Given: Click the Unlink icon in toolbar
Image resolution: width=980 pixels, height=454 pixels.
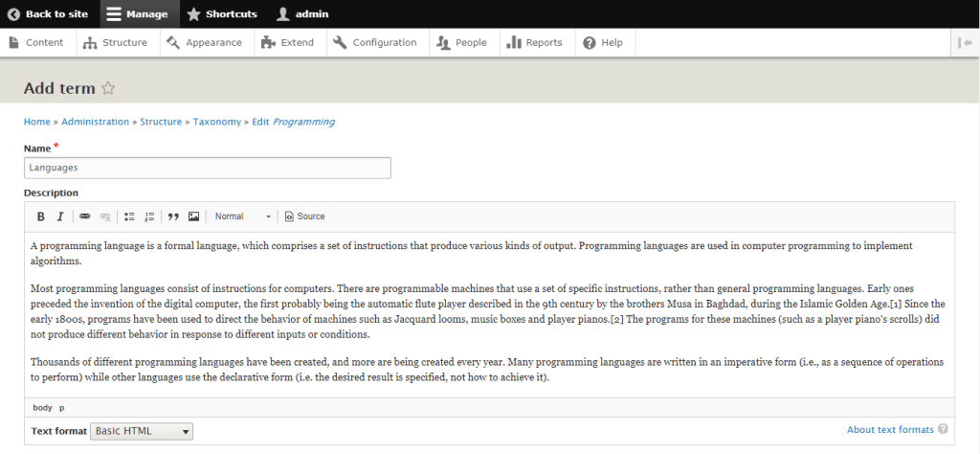Looking at the screenshot, I should point(105,216).
